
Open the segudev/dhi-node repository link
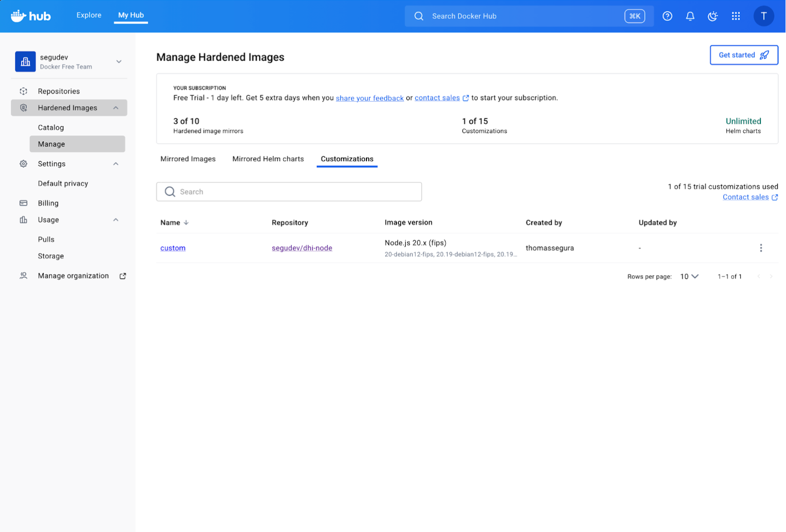pos(302,248)
